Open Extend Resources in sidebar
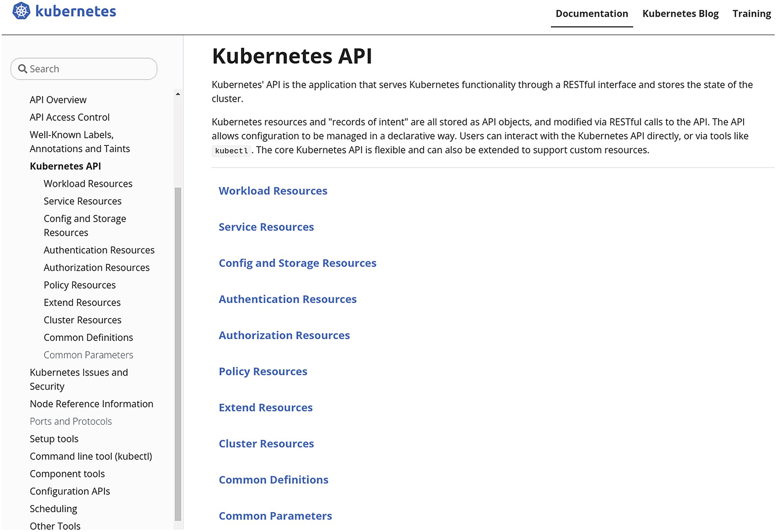The image size is (777, 532). click(82, 303)
